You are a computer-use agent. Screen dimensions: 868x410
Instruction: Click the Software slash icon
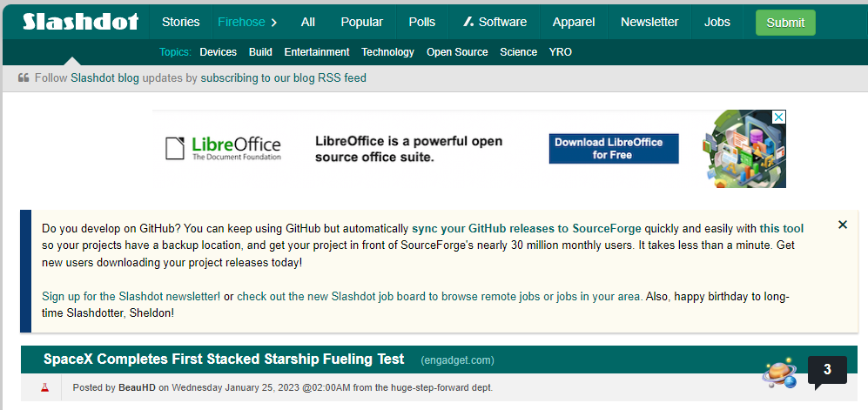468,22
